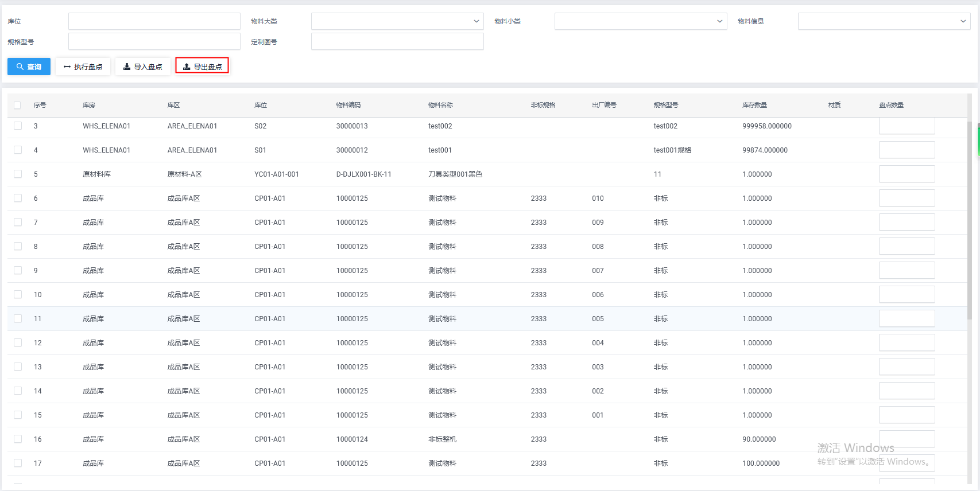Click the 库位 search input field
This screenshot has height=491, width=980.
pos(154,21)
